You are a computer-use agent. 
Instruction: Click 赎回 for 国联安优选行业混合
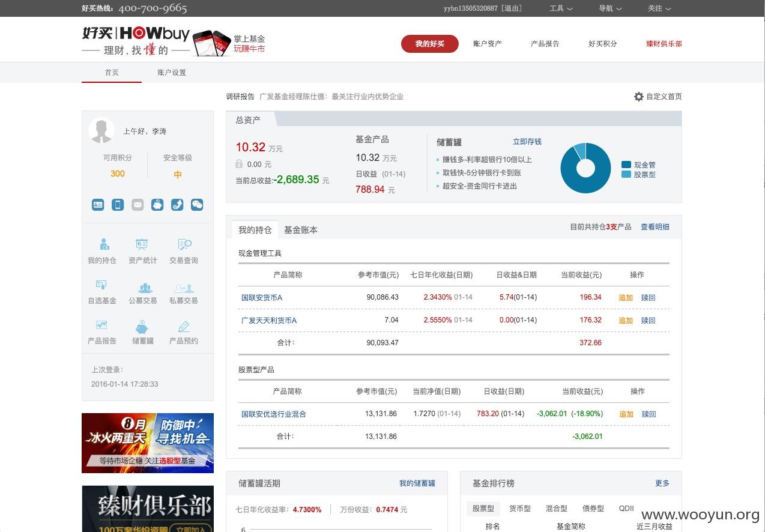coord(649,414)
